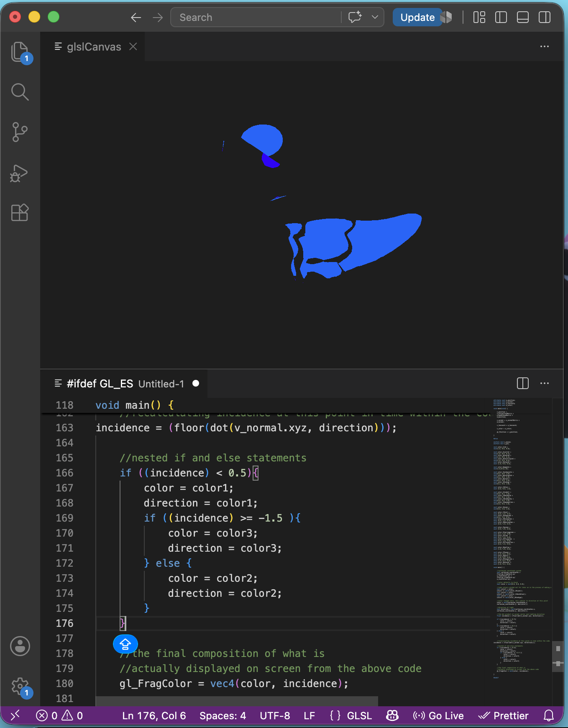Click the Update button
This screenshot has height=728, width=568.
[x=417, y=18]
